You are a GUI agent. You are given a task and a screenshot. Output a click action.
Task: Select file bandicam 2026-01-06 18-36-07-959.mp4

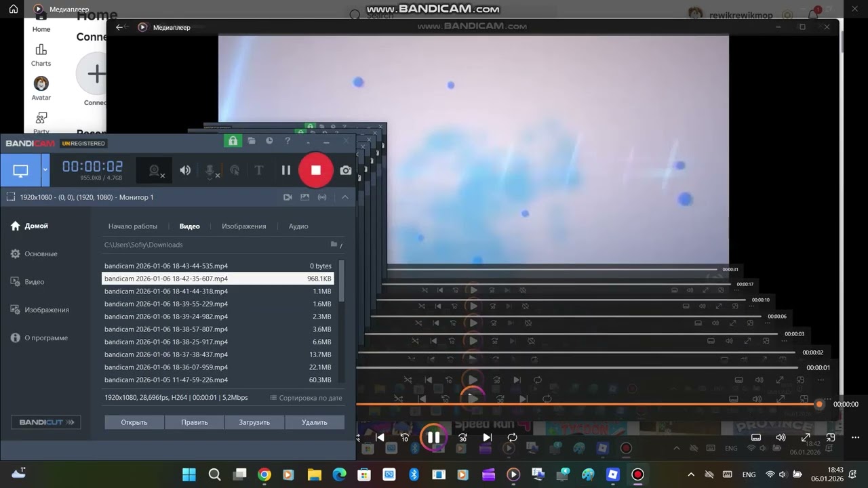pyautogui.click(x=218, y=367)
